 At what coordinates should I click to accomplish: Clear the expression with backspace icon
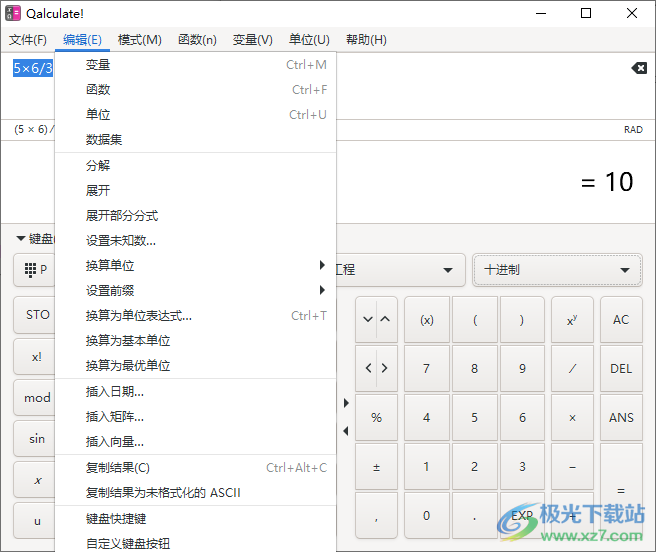pos(639,68)
